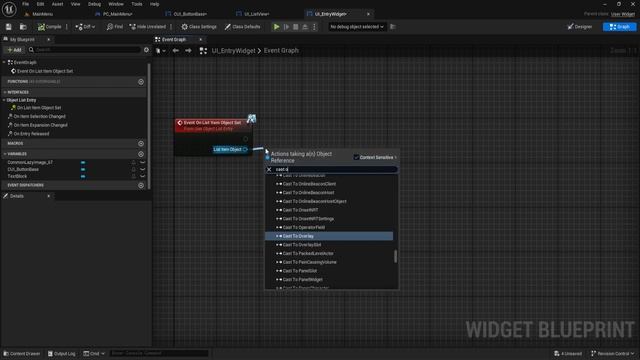The height and width of the screenshot is (360, 640).
Task: Click TextBlock variable type pill
Action: [x=83, y=176]
